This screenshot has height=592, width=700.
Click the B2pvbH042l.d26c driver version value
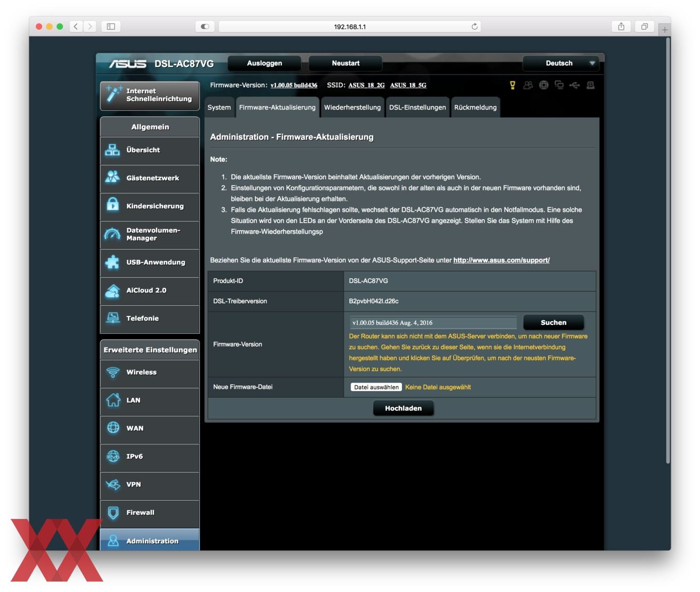pos(374,301)
